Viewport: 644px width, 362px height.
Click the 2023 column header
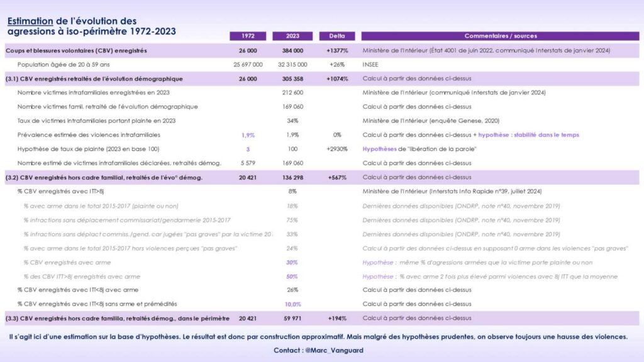(292, 36)
